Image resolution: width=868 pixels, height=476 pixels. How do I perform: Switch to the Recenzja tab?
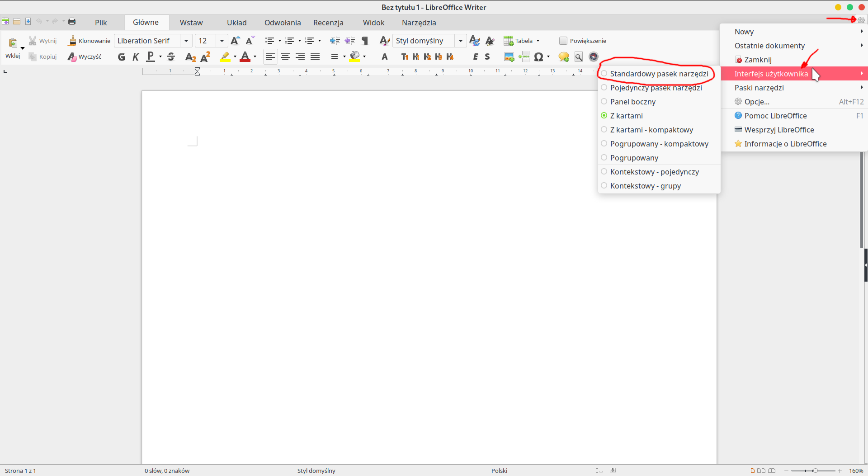[x=328, y=23]
